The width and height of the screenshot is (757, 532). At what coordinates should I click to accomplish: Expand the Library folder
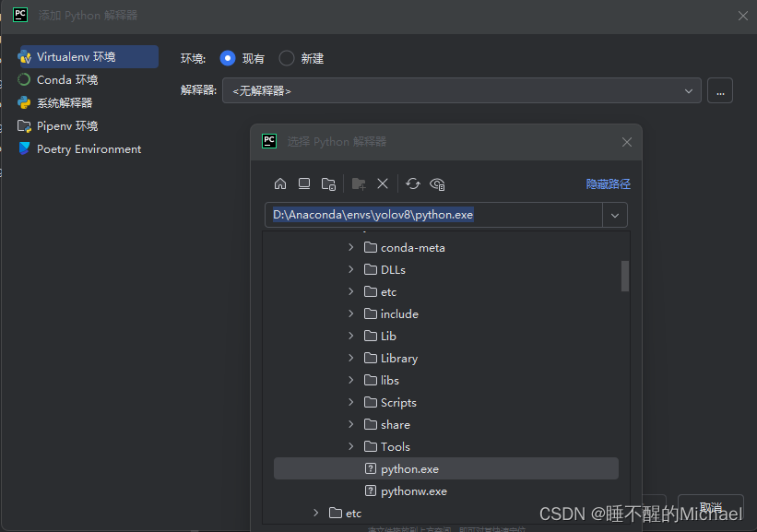[351, 358]
